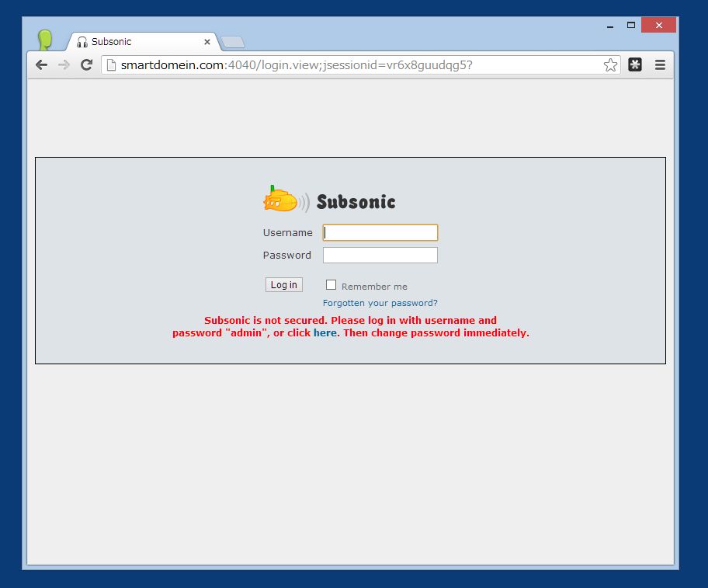Open the Chrome hamburger menu
708x588 pixels.
tap(660, 65)
